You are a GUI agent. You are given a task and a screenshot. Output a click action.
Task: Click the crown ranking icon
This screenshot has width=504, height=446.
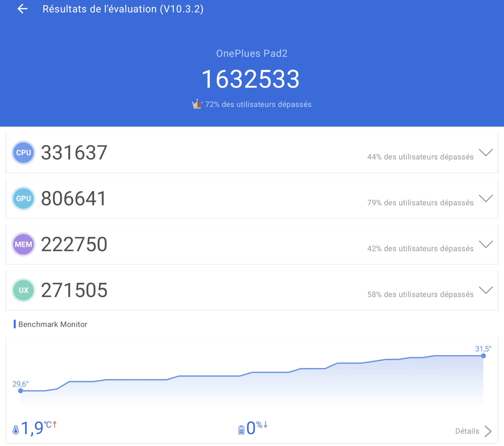tap(197, 104)
